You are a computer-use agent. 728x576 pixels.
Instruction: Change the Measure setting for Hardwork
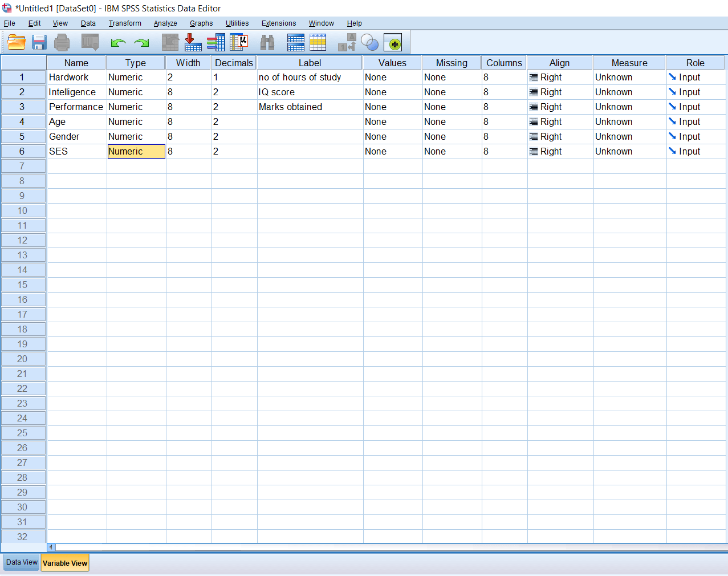click(629, 77)
